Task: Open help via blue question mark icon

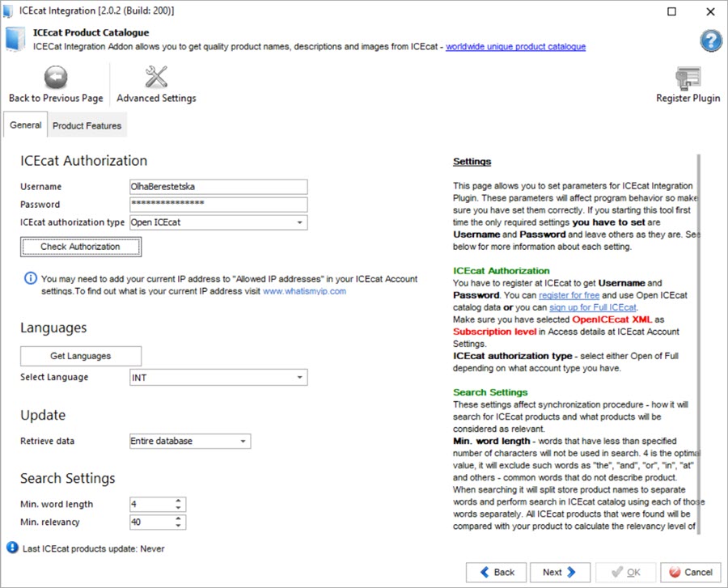Action: [711, 40]
